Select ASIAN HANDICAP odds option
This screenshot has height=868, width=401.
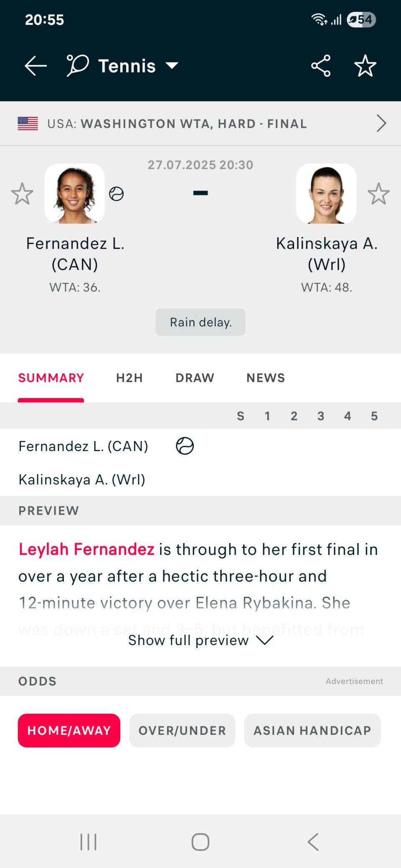(x=312, y=730)
